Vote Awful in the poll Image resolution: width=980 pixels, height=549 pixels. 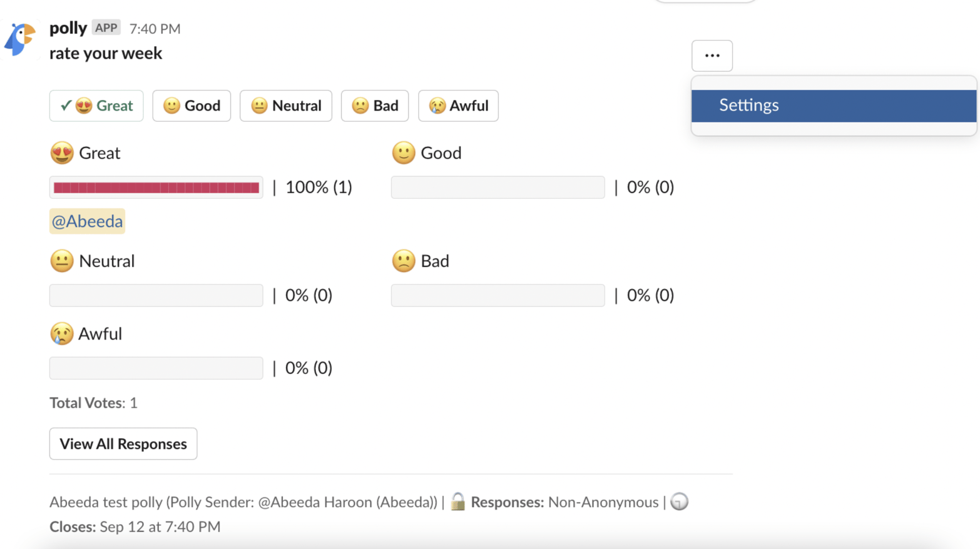[458, 106]
